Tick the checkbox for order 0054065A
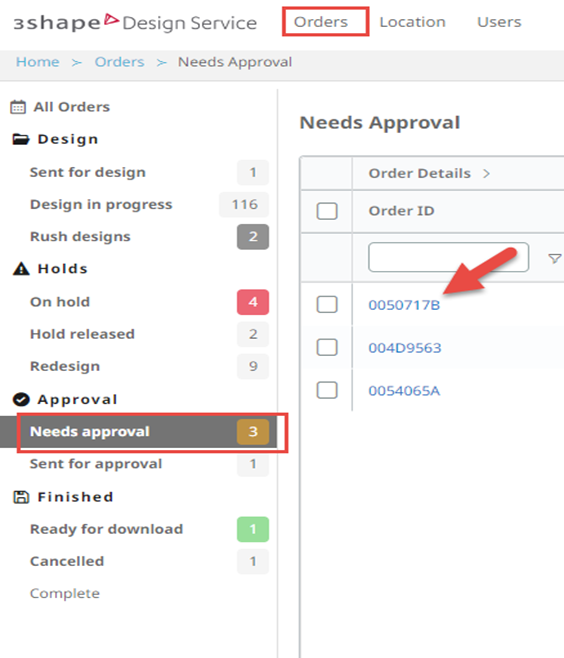The width and height of the screenshot is (564, 658). [x=327, y=390]
